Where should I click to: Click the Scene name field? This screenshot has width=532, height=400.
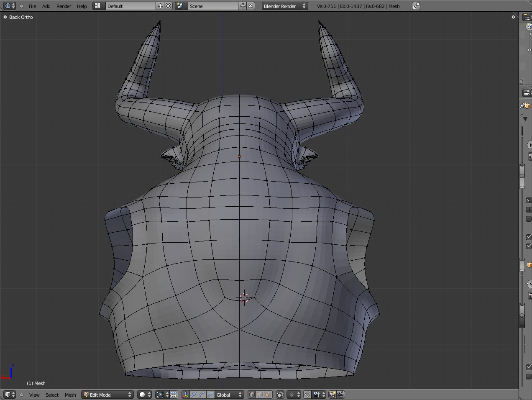pos(212,6)
